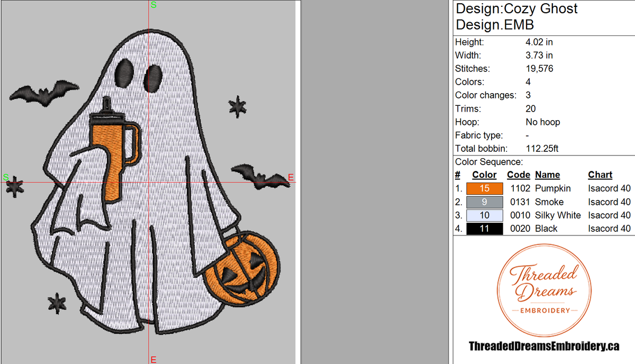
Task: Click the 'Code' column header
Action: pyautogui.click(x=519, y=175)
